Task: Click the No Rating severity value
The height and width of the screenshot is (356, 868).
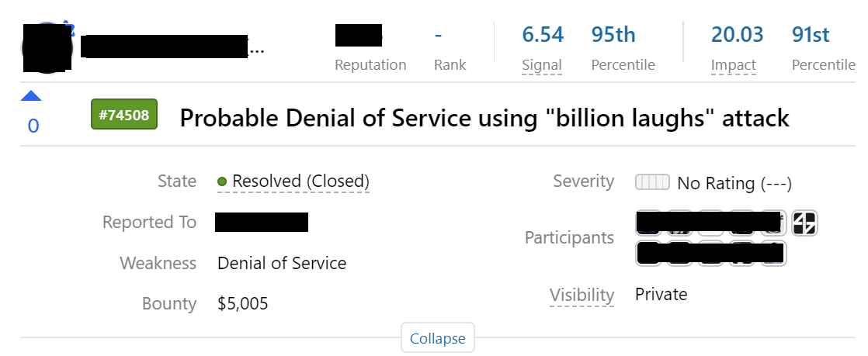Action: [x=734, y=183]
